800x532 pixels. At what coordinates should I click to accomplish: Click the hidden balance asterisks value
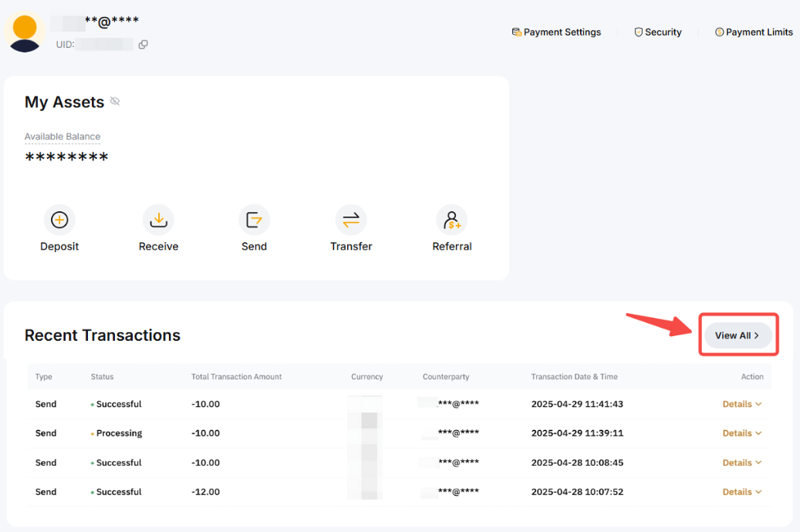tap(66, 158)
